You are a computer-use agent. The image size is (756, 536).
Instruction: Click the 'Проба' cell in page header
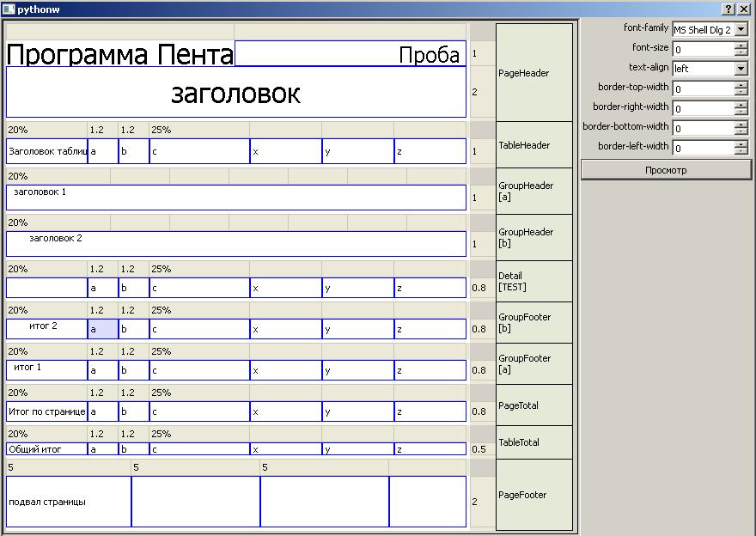351,55
